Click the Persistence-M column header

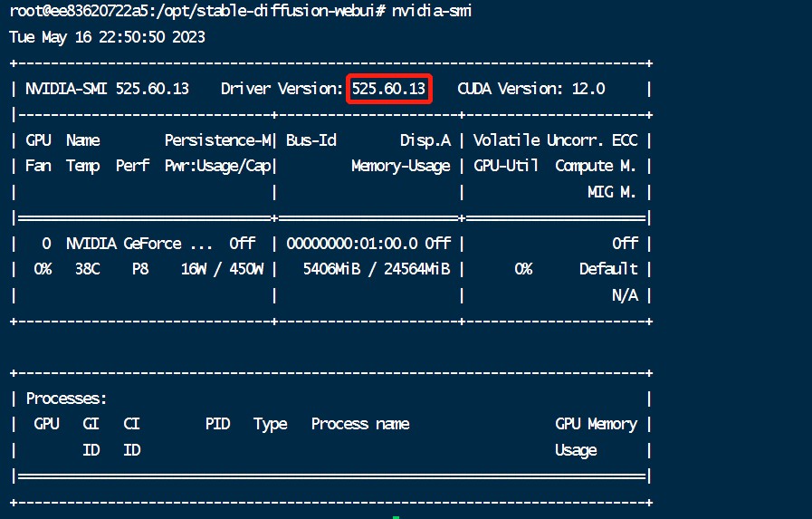pos(218,140)
